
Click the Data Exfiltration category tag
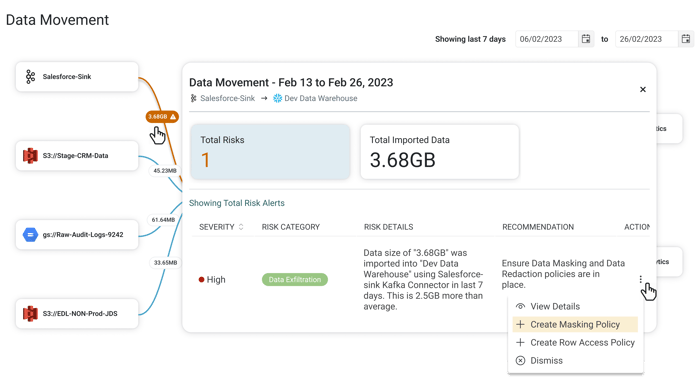coord(295,279)
